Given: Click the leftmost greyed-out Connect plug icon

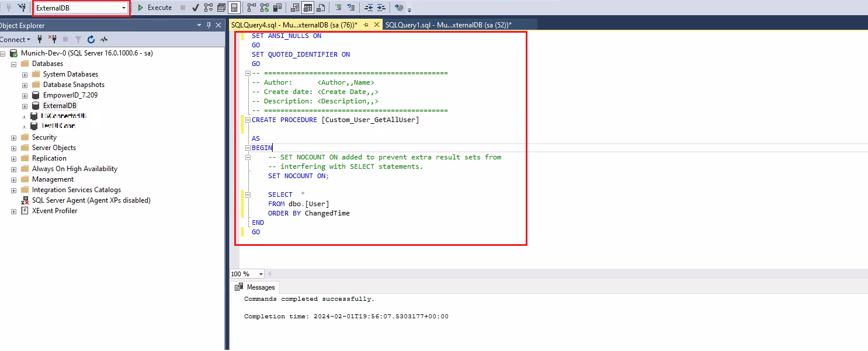Looking at the screenshot, I should coord(9,8).
